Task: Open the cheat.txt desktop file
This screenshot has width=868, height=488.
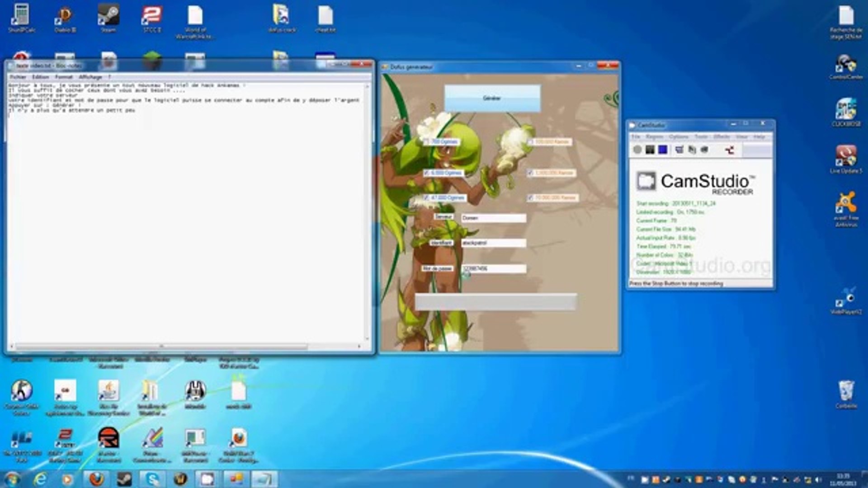Action: (325, 19)
